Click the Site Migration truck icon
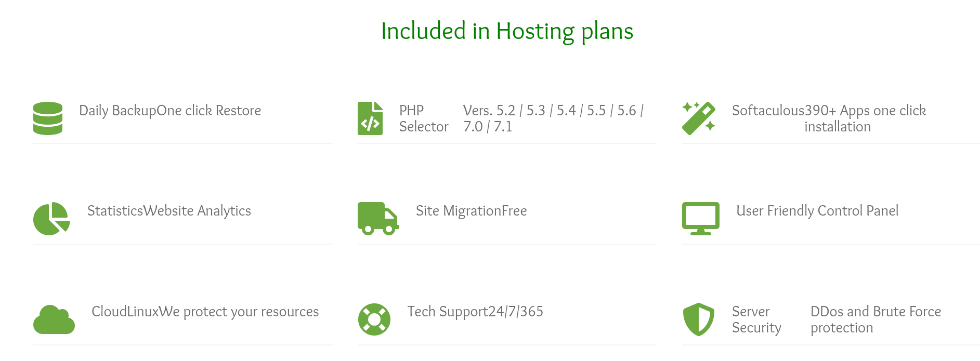 click(378, 219)
